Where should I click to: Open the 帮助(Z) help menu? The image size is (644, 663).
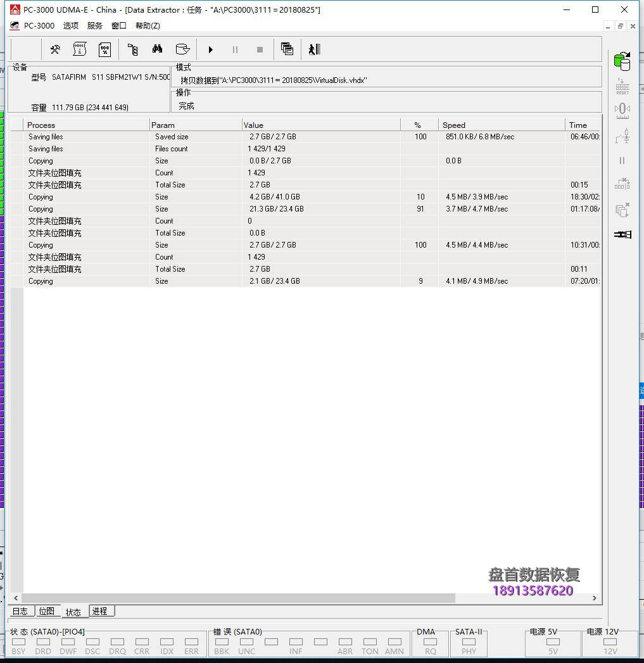147,25
